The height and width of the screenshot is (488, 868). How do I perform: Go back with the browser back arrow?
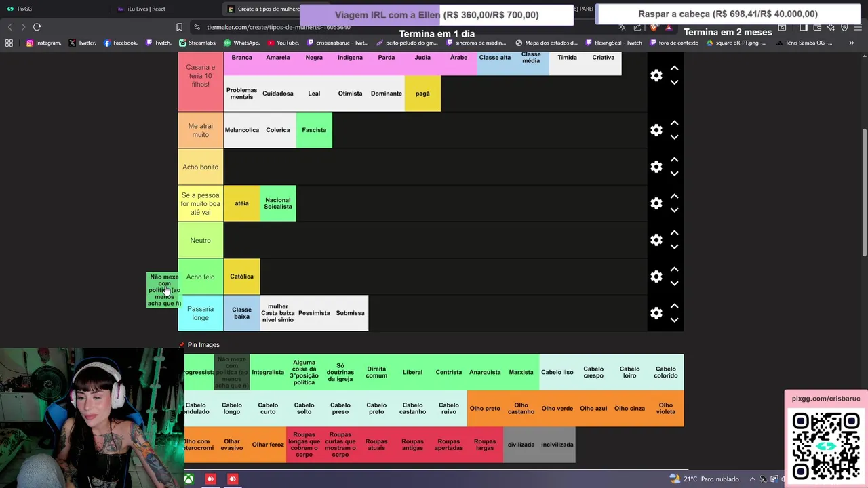(x=9, y=27)
